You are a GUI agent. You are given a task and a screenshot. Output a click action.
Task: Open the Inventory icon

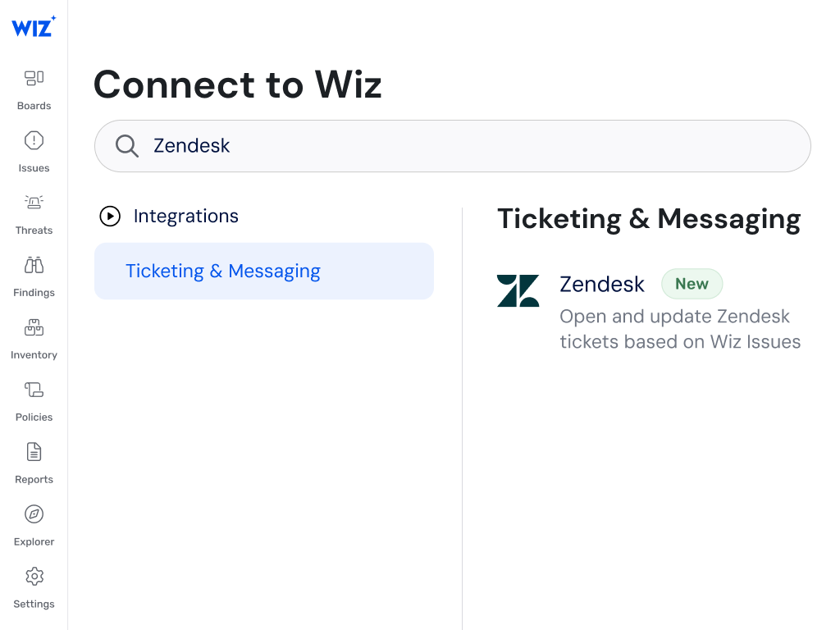[x=34, y=327]
